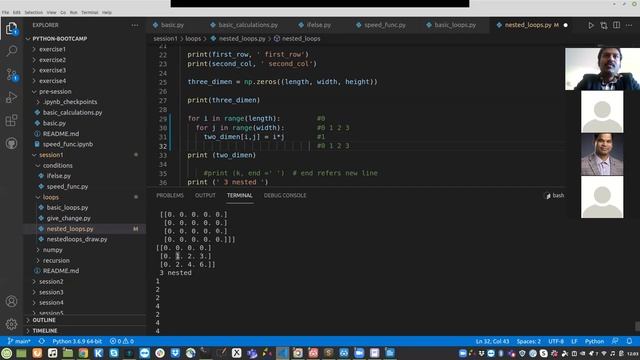Image resolution: width=640 pixels, height=360 pixels.
Task: Split the editor to the right
Action: 616,25
